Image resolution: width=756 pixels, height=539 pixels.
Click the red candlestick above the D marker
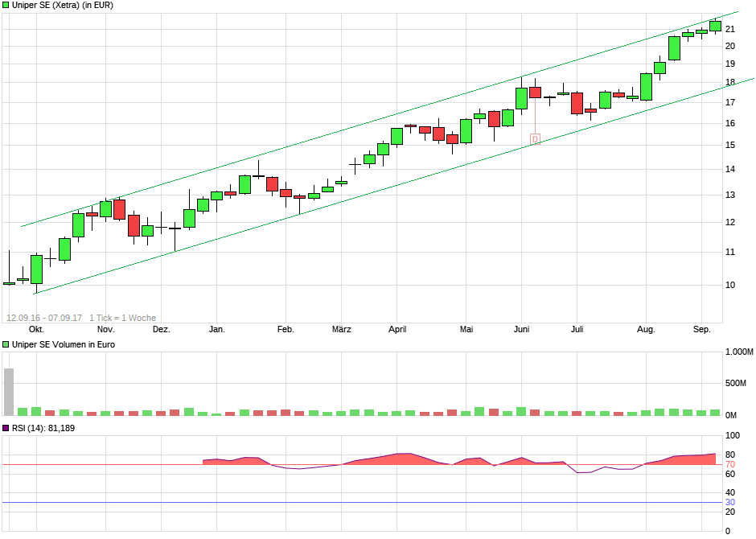click(535, 93)
